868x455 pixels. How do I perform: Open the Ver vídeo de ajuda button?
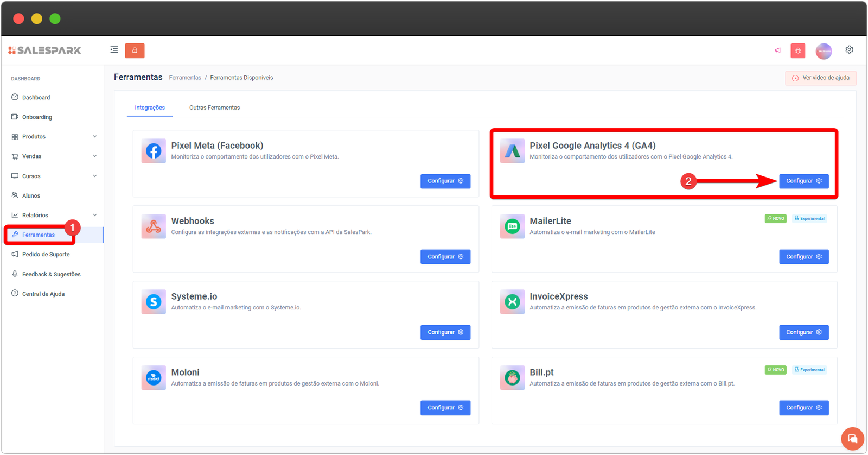point(820,78)
